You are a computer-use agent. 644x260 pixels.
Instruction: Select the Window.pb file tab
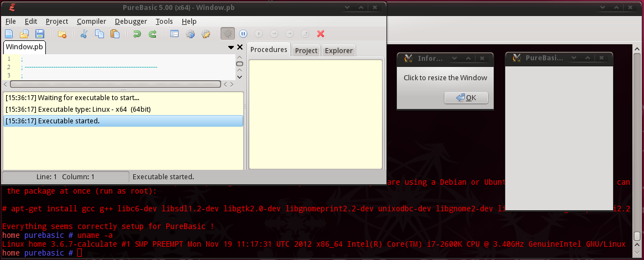click(x=24, y=47)
